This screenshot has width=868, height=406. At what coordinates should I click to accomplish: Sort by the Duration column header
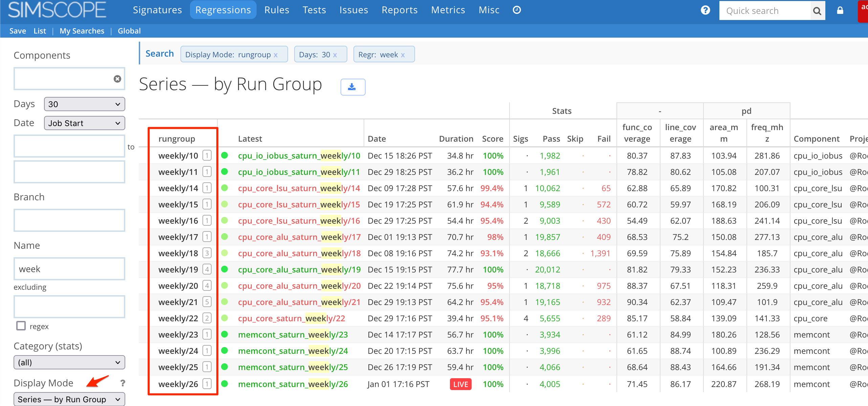pyautogui.click(x=456, y=139)
